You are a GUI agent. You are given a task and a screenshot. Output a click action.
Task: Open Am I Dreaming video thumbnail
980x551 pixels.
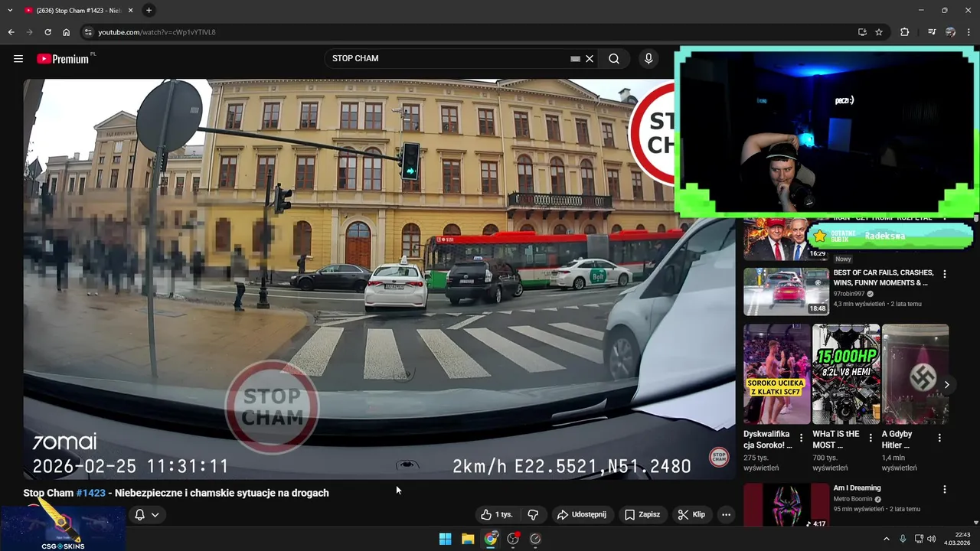pos(786,505)
